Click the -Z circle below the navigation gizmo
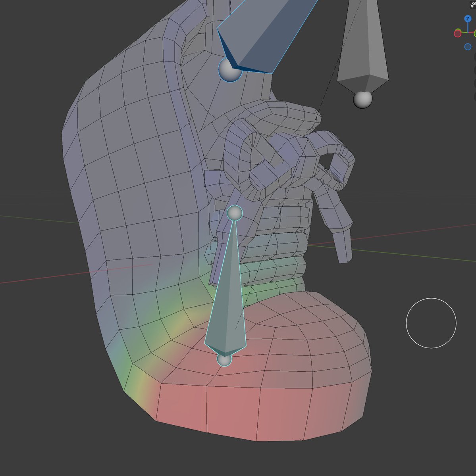The image size is (476, 476). (x=468, y=46)
